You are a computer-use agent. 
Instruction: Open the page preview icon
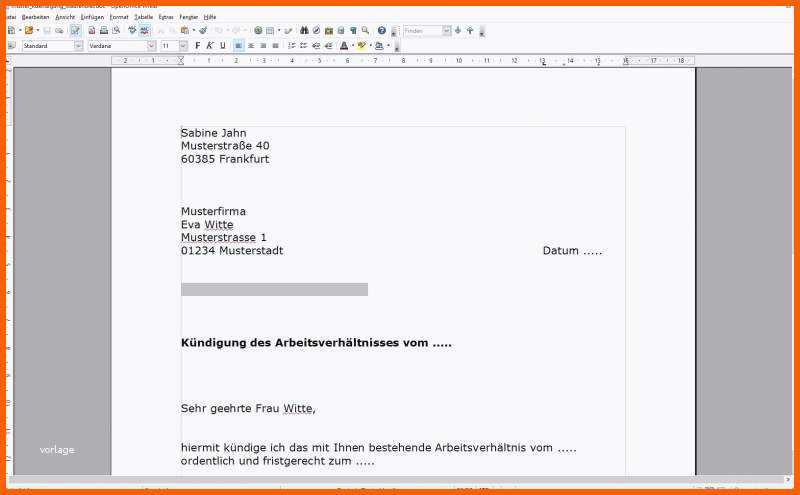pos(116,31)
